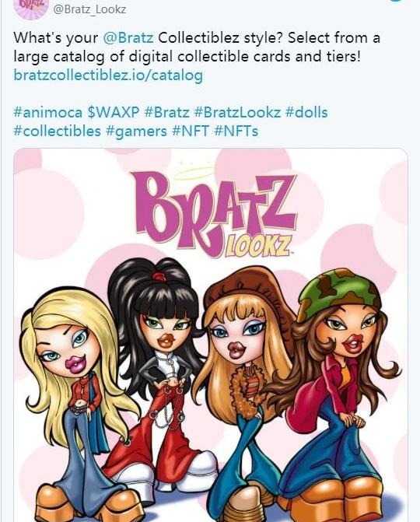Select the #NFTs hashtag
420x522 pixels.
[236, 131]
